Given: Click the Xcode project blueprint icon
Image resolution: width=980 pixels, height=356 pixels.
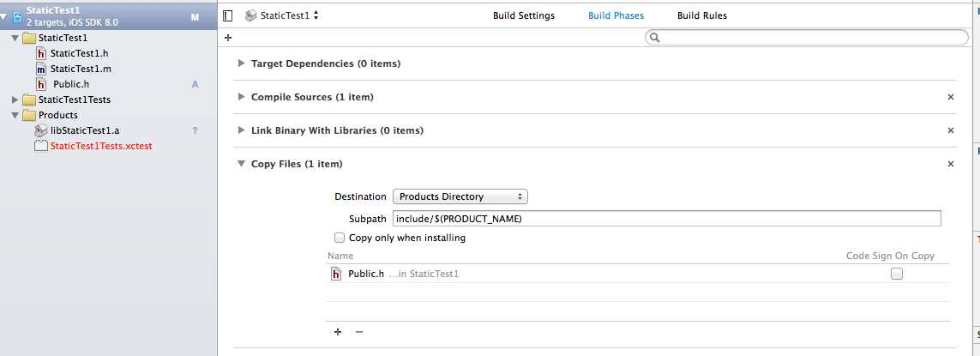Looking at the screenshot, I should point(17,17).
